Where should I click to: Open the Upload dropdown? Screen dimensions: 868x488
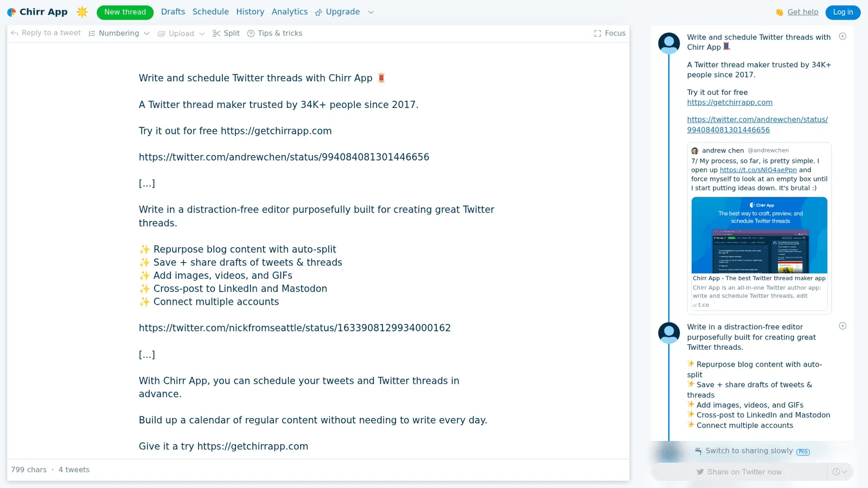(181, 34)
